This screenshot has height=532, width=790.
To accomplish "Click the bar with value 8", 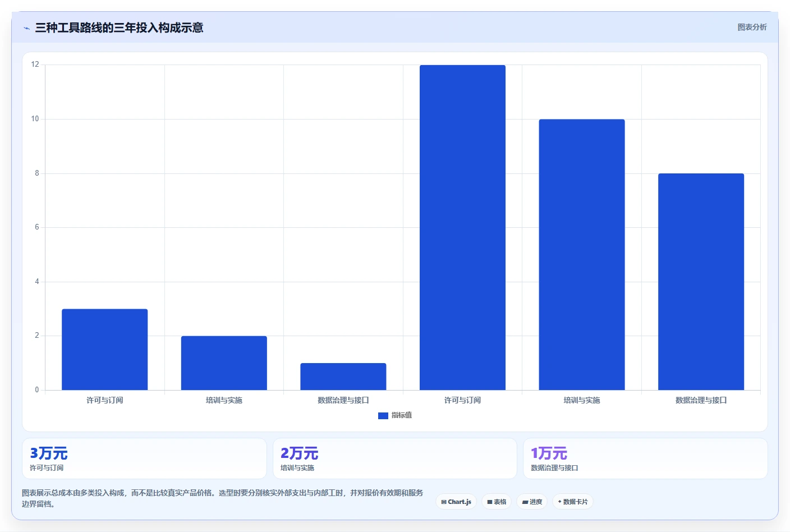I will [x=701, y=282].
